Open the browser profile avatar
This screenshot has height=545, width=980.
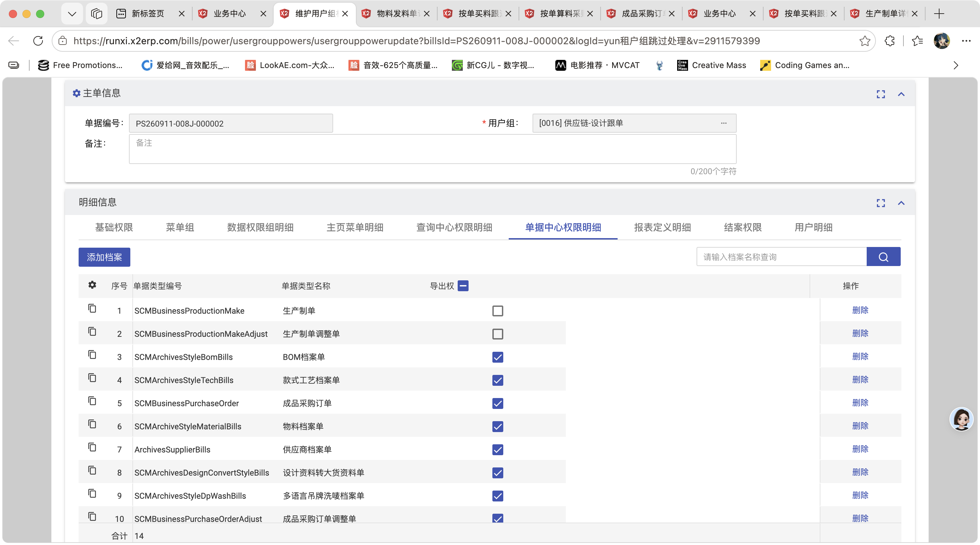point(942,41)
